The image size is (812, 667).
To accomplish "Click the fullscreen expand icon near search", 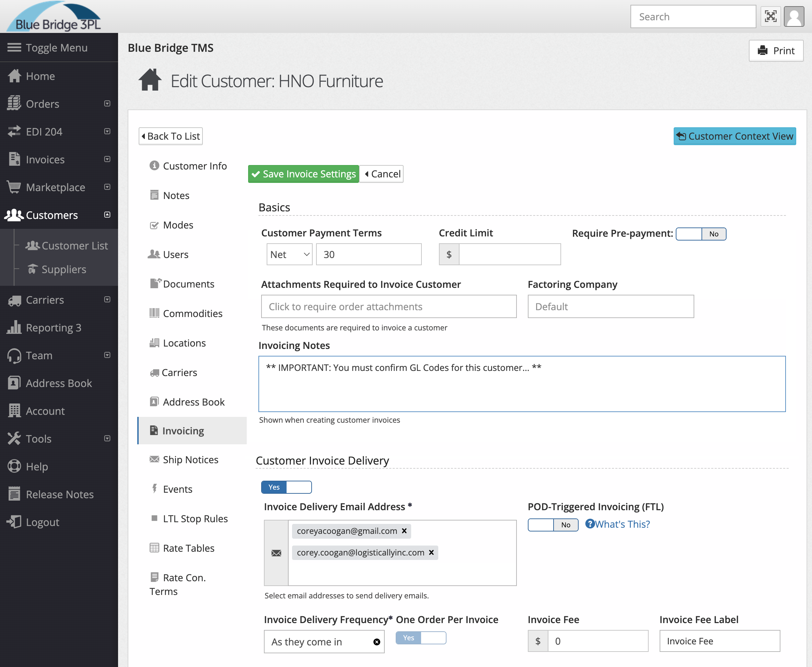I will pos(770,16).
